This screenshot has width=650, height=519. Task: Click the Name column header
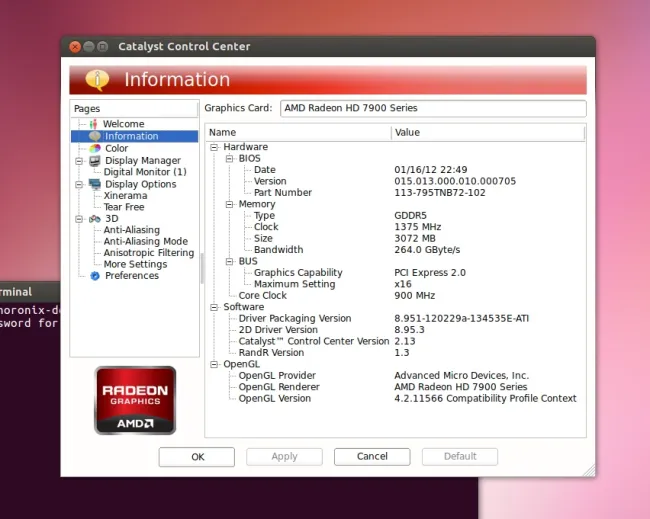click(298, 133)
